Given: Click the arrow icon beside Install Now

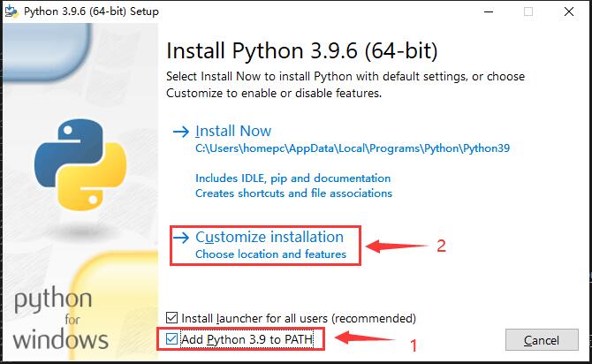Looking at the screenshot, I should coord(181,131).
